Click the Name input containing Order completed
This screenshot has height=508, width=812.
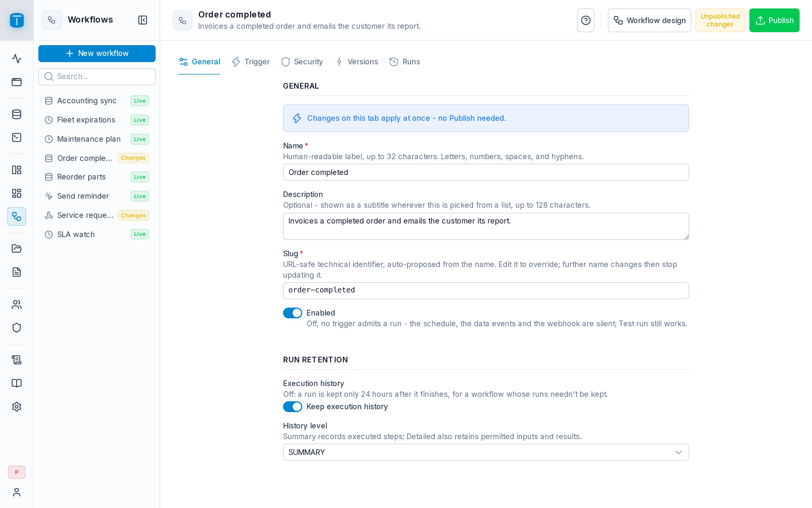(486, 172)
